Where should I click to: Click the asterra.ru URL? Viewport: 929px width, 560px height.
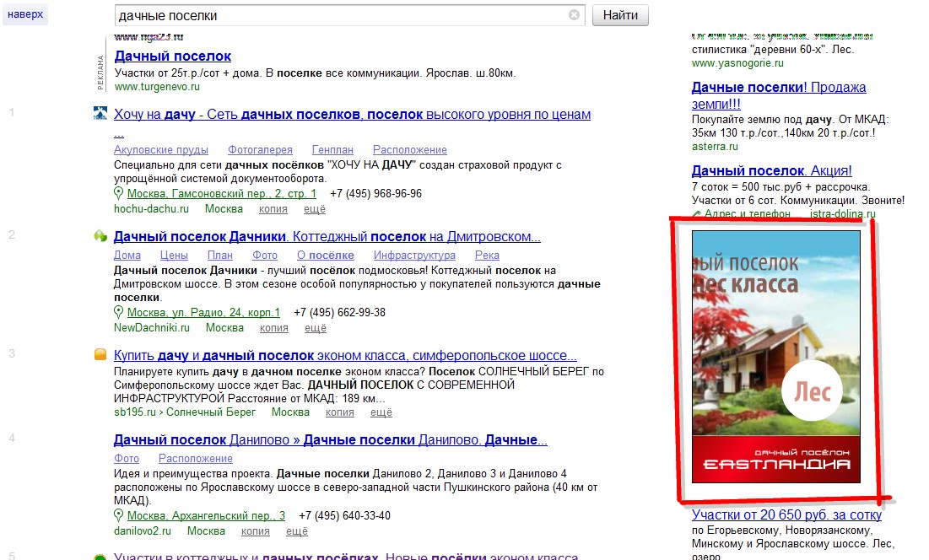(716, 146)
